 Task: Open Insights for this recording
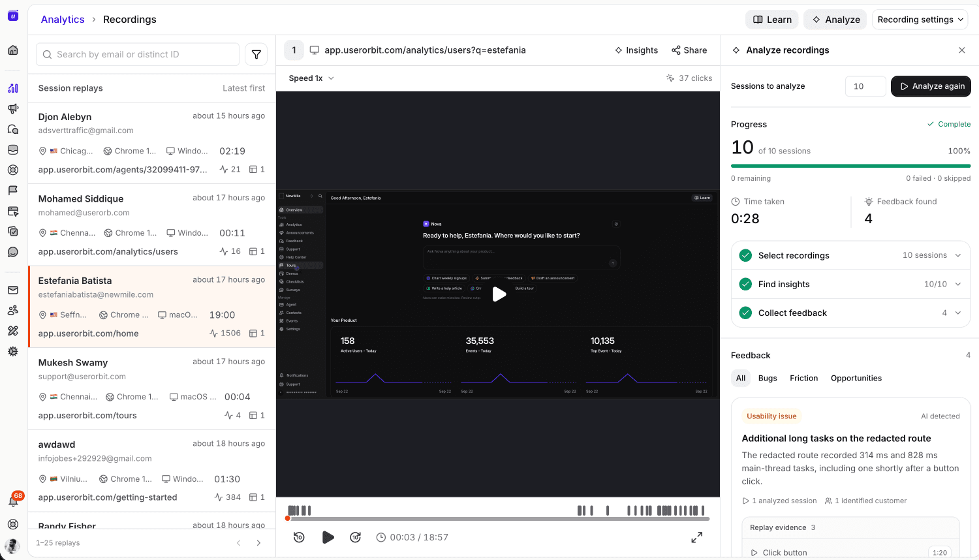(x=636, y=50)
